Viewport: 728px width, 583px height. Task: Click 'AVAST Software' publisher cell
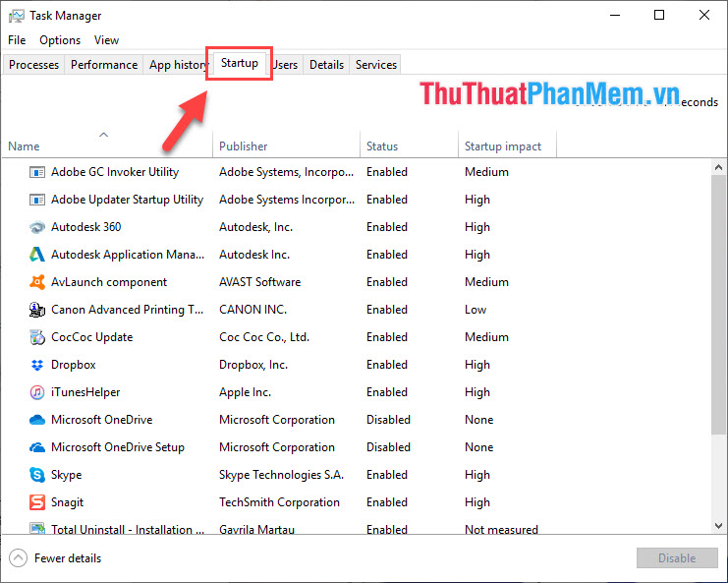pos(260,282)
